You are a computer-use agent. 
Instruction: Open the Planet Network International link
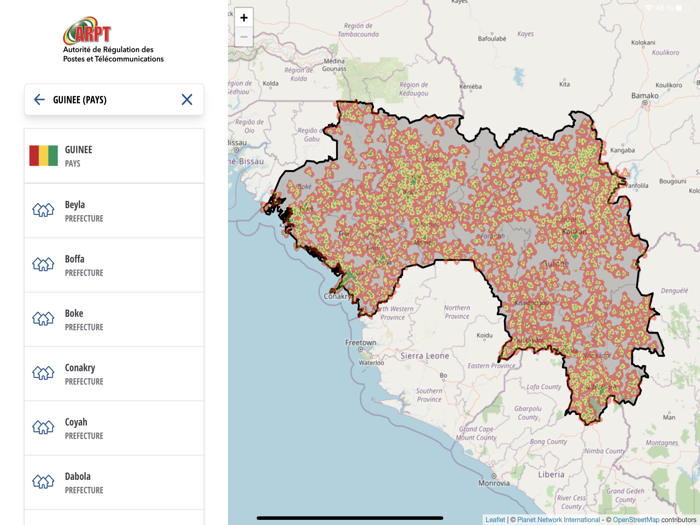pyautogui.click(x=558, y=520)
